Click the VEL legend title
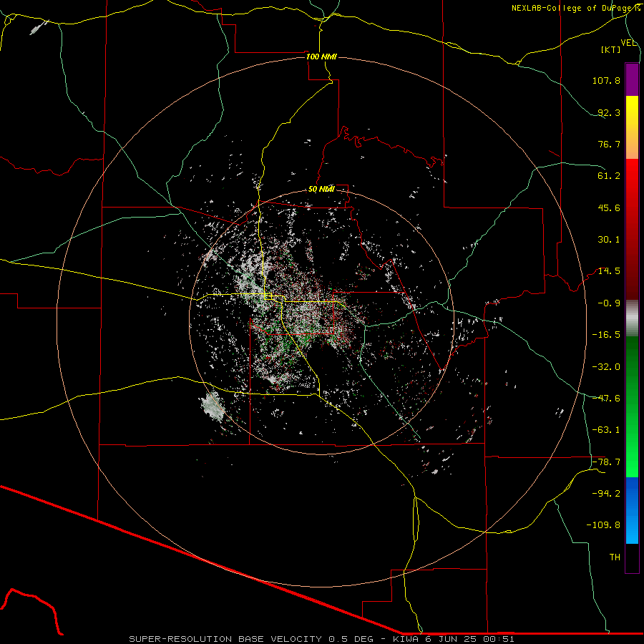644x644 pixels. tap(629, 43)
